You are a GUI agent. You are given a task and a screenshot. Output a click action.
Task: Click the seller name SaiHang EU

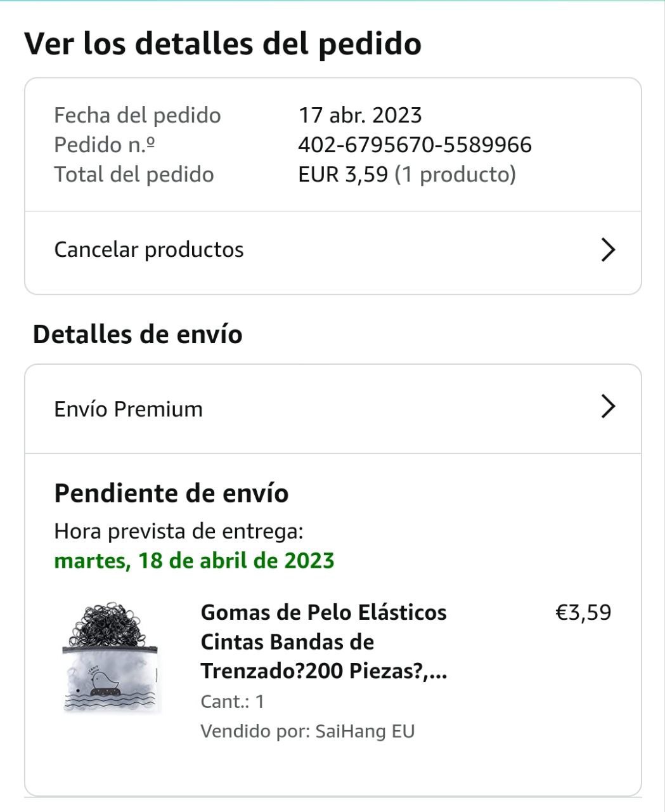coord(365,731)
